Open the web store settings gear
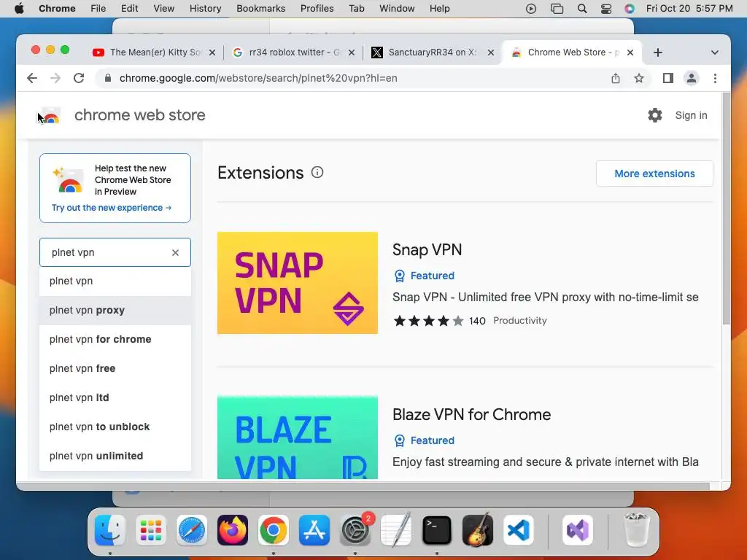Screen dimensions: 747x560 click(655, 115)
